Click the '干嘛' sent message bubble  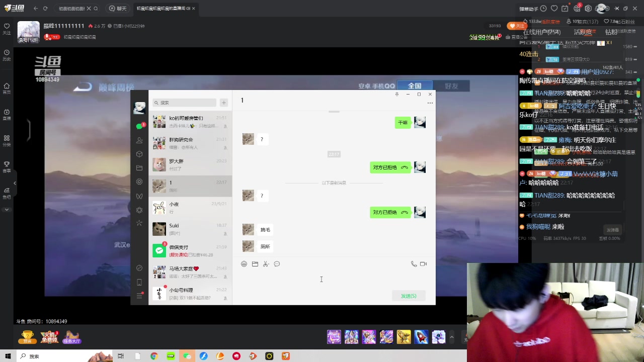point(403,123)
